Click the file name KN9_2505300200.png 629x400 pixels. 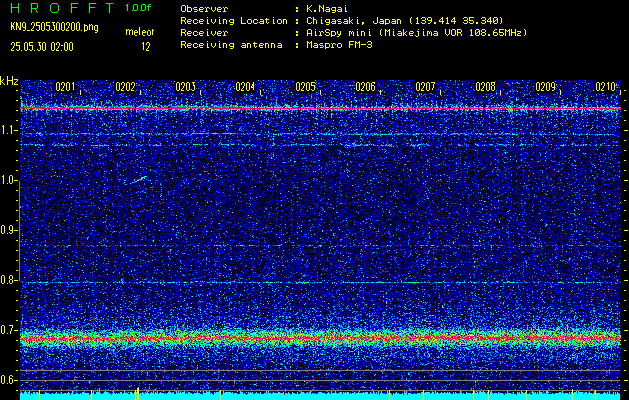54,27
